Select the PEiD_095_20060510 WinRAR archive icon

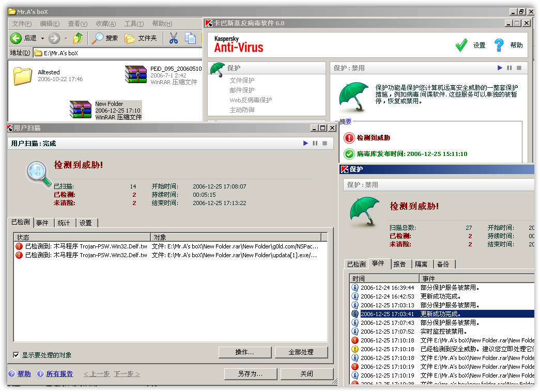click(136, 74)
